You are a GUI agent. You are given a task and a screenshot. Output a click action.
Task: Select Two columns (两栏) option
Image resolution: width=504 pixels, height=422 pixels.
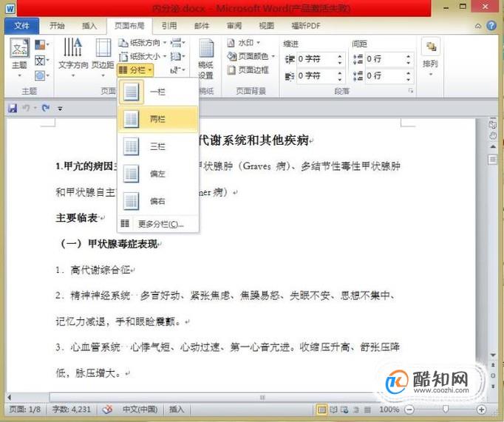158,119
